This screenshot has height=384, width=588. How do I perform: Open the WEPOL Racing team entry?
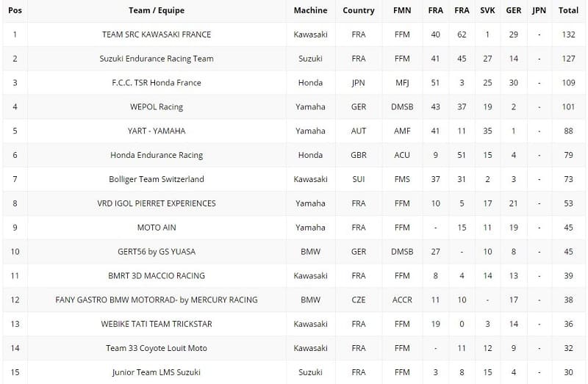tap(156, 107)
